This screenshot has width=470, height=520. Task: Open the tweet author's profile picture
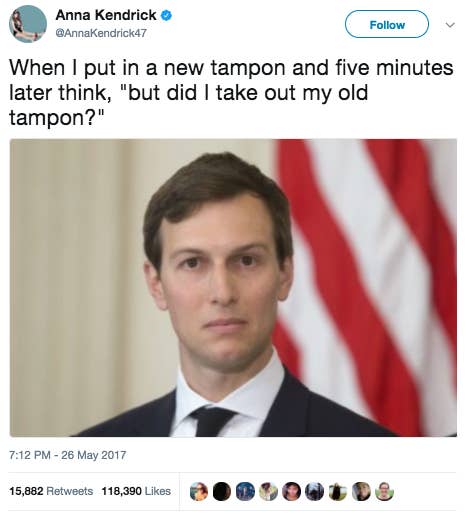28,24
